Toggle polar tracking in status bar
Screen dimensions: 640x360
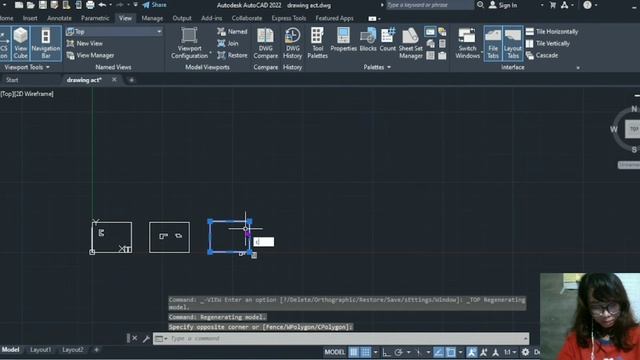pyautogui.click(x=398, y=352)
